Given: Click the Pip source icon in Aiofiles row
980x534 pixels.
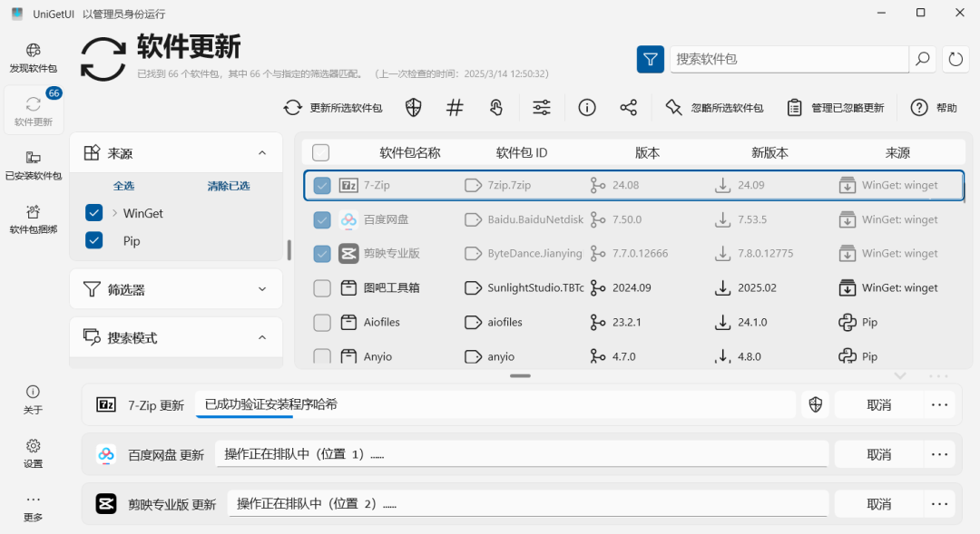Looking at the screenshot, I should point(847,322).
